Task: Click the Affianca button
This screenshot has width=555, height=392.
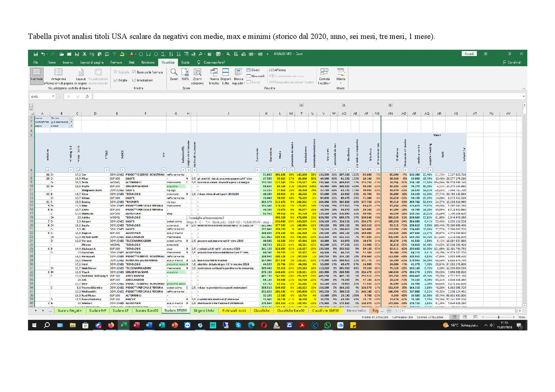Action: point(278,70)
